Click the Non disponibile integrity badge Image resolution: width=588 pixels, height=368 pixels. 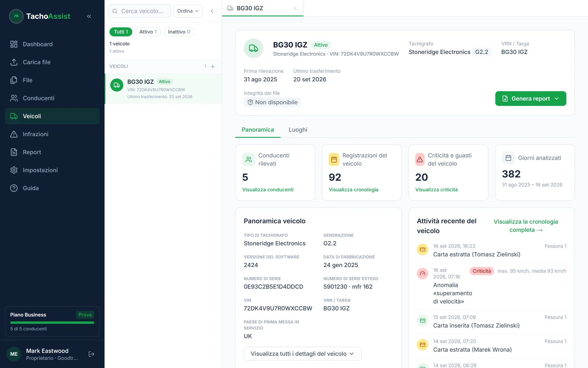coord(272,102)
